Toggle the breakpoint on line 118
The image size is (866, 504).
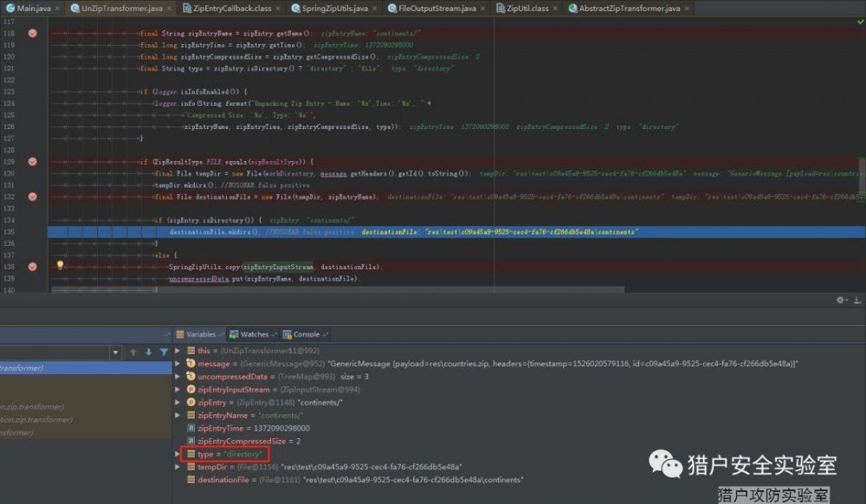click(32, 33)
